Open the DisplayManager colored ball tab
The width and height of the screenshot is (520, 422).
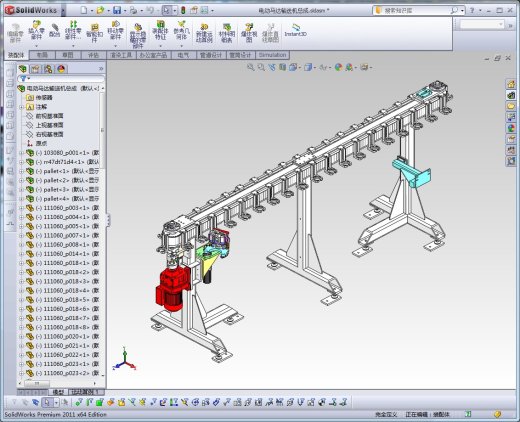pyautogui.click(x=61, y=69)
